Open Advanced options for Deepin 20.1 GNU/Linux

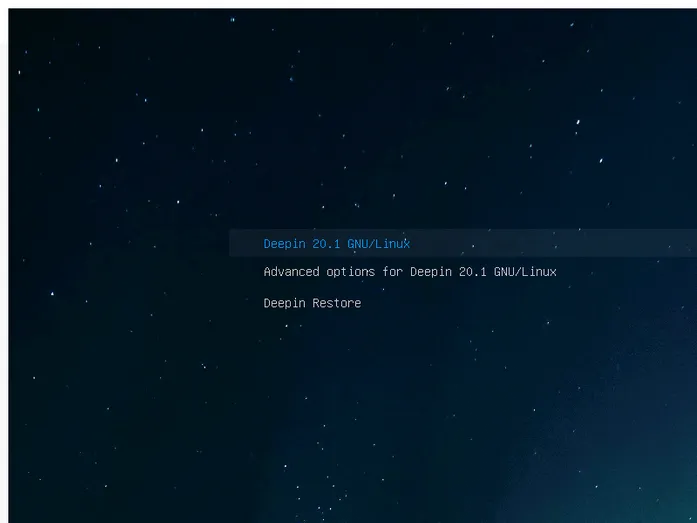410,271
